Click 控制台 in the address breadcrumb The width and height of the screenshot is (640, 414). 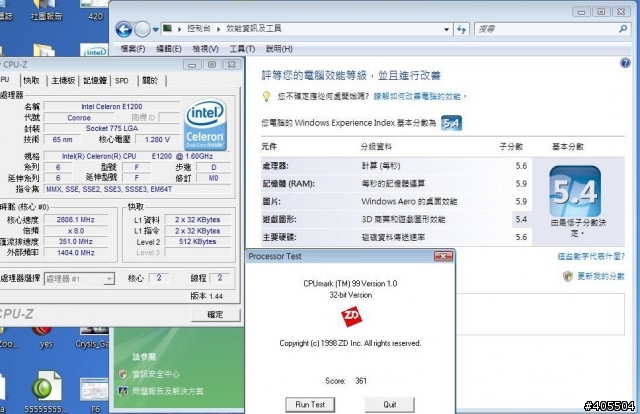(x=199, y=29)
